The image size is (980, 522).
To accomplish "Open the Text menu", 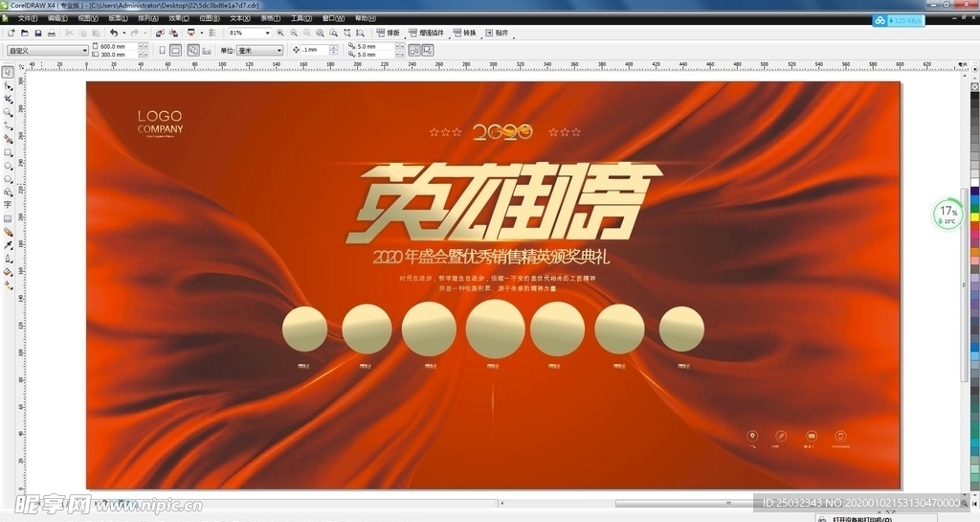I will (240, 19).
